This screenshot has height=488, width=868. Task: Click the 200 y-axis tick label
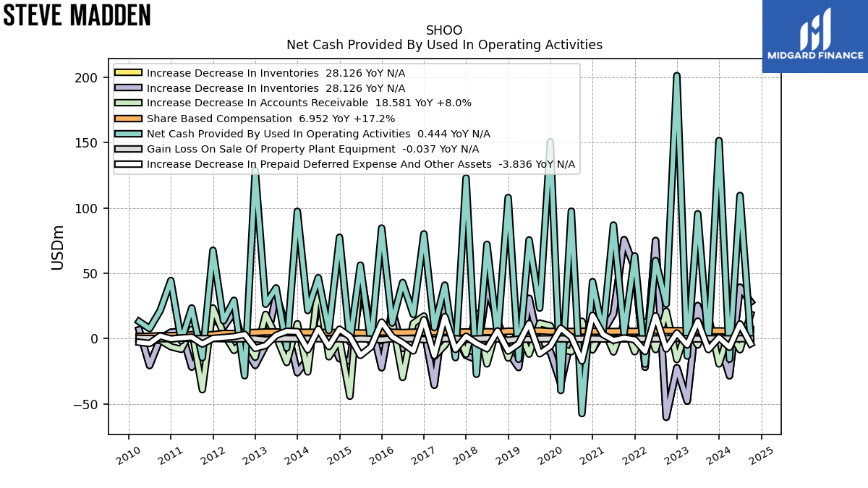point(88,78)
